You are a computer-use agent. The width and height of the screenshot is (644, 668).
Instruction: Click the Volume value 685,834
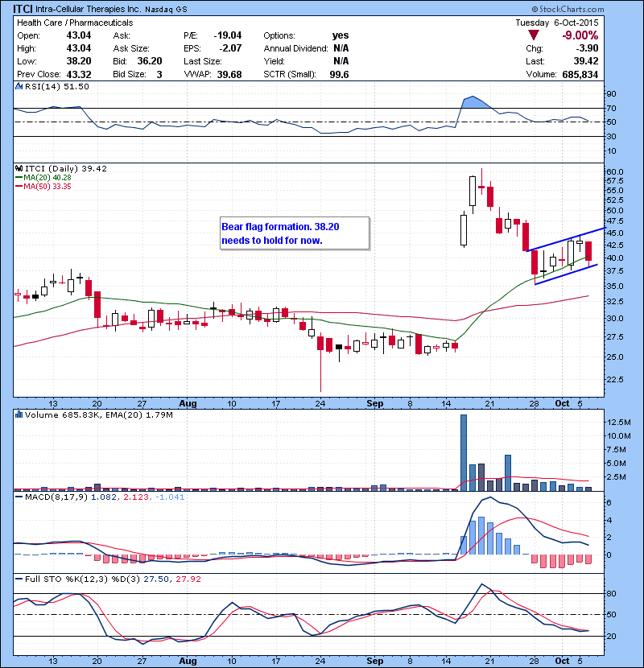click(580, 74)
